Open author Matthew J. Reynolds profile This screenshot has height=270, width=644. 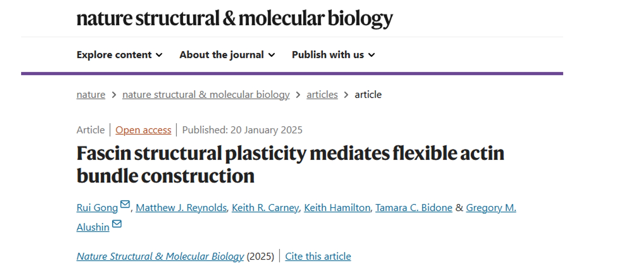coord(181,208)
